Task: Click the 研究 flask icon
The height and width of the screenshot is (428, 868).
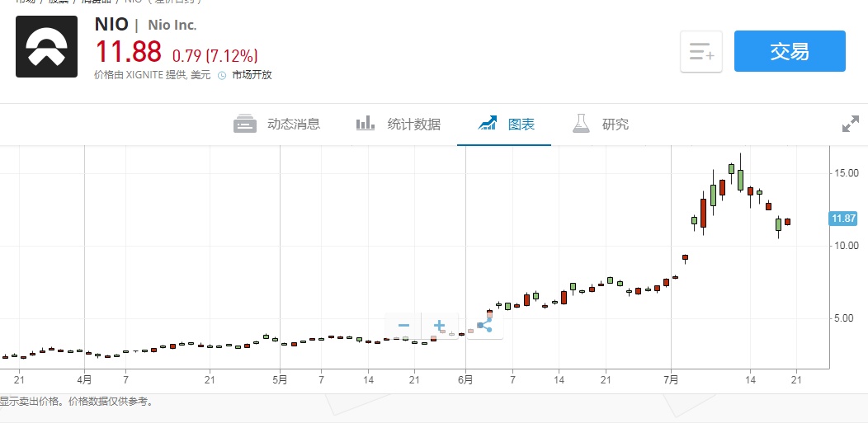Action: pos(582,125)
